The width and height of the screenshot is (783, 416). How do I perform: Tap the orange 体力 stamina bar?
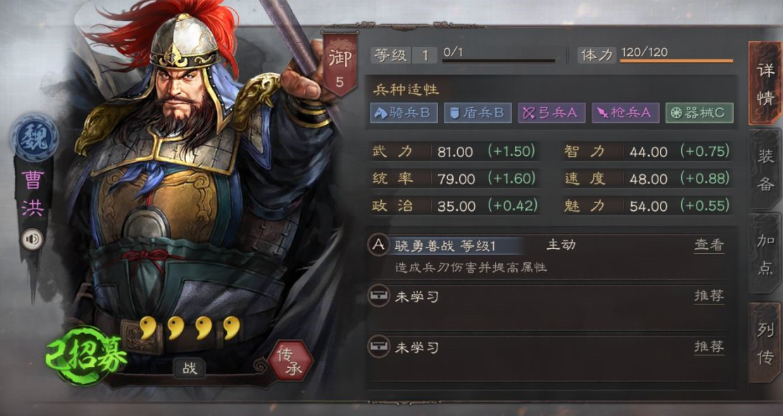676,60
